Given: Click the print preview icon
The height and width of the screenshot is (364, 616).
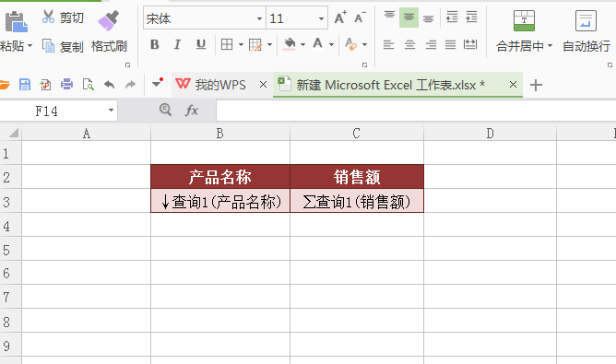Looking at the screenshot, I should (88, 85).
